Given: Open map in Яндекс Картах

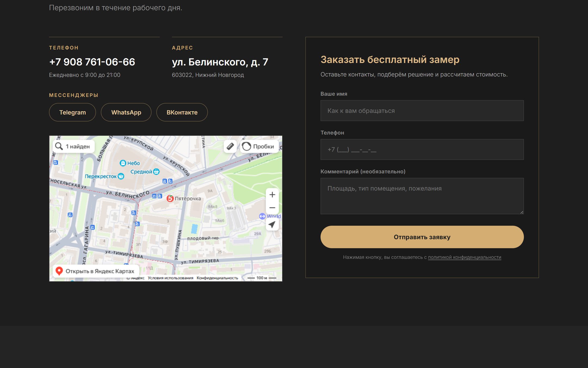Looking at the screenshot, I should [96, 271].
